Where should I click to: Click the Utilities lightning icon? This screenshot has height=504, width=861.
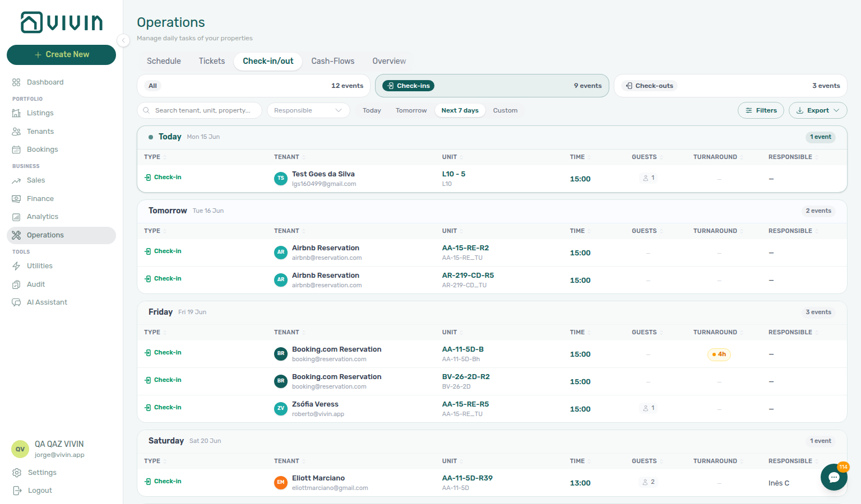point(16,266)
